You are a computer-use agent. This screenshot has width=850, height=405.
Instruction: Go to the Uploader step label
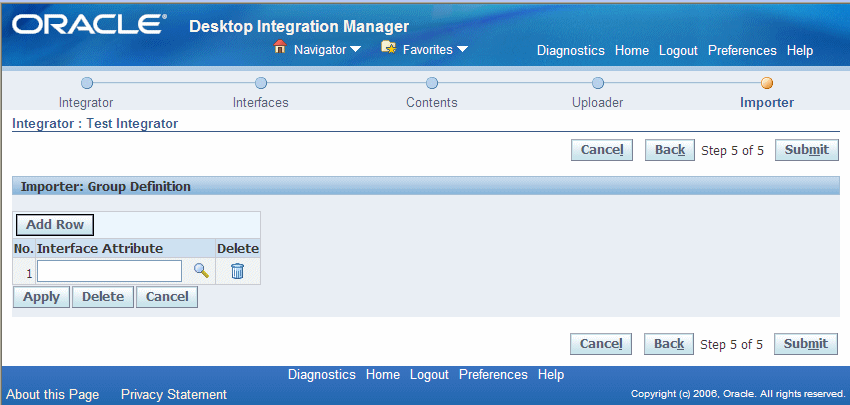597,102
